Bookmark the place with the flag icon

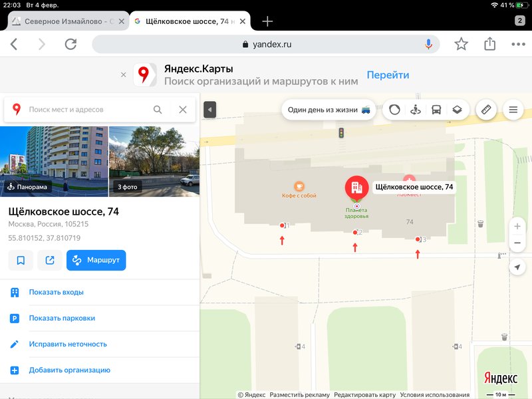click(x=21, y=260)
